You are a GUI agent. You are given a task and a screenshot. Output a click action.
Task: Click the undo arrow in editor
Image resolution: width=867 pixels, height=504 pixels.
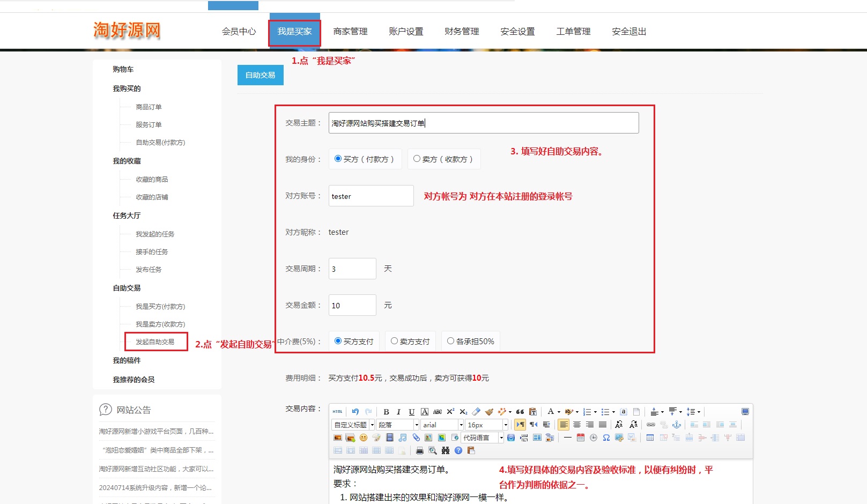coord(355,412)
